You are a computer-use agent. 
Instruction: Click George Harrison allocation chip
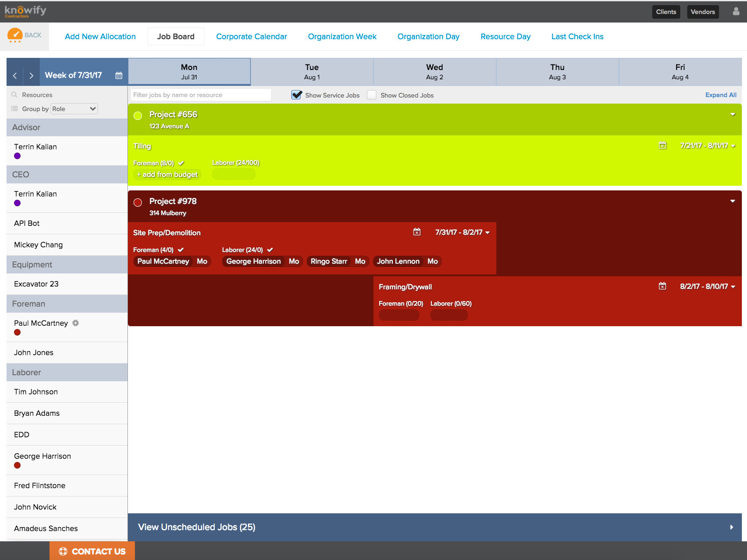point(263,261)
